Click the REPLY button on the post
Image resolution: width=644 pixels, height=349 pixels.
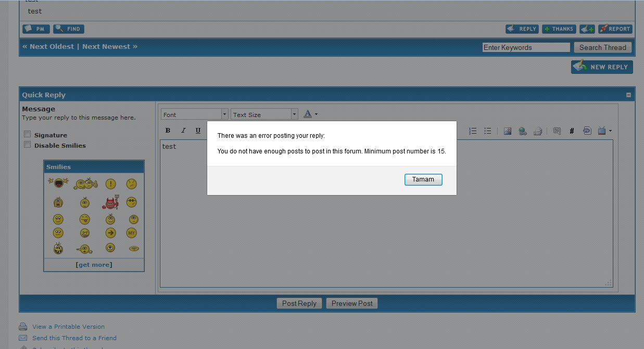pos(522,29)
